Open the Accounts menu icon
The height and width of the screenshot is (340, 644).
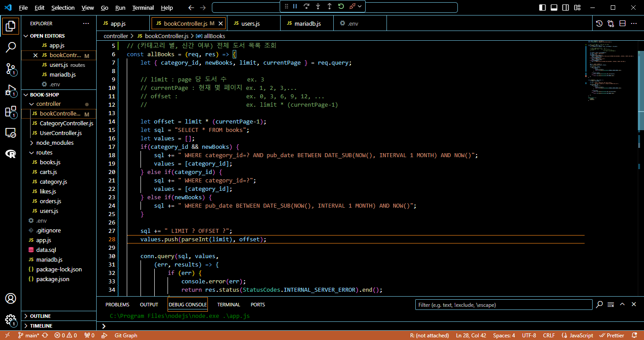point(11,298)
